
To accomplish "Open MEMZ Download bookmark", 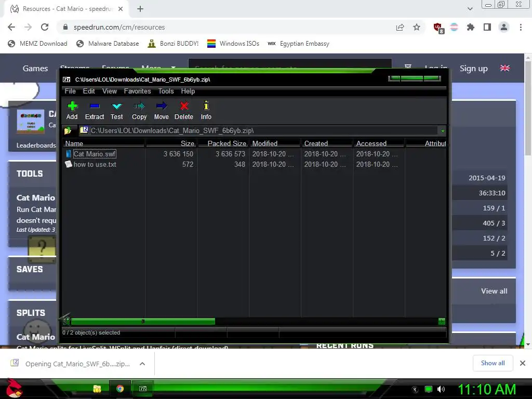I will (37, 44).
